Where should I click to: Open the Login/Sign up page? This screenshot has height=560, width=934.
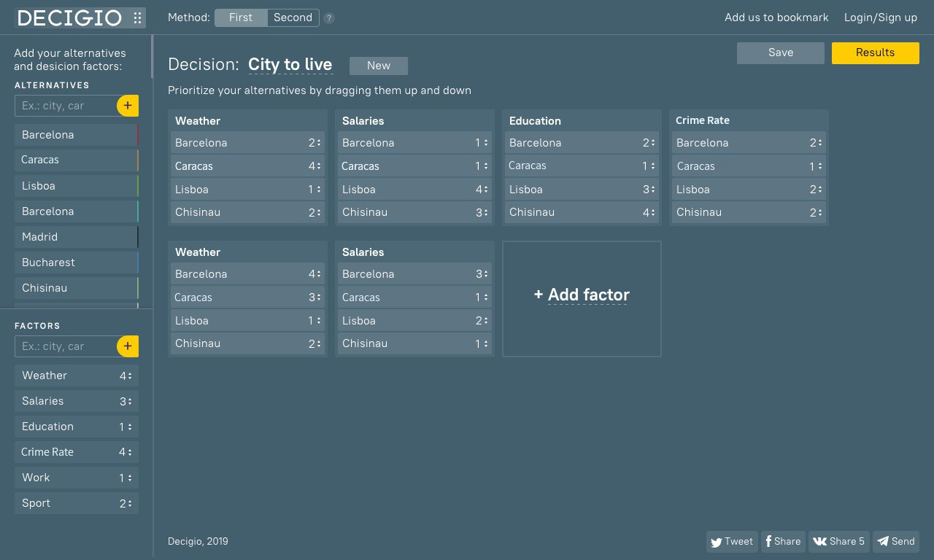tap(880, 17)
